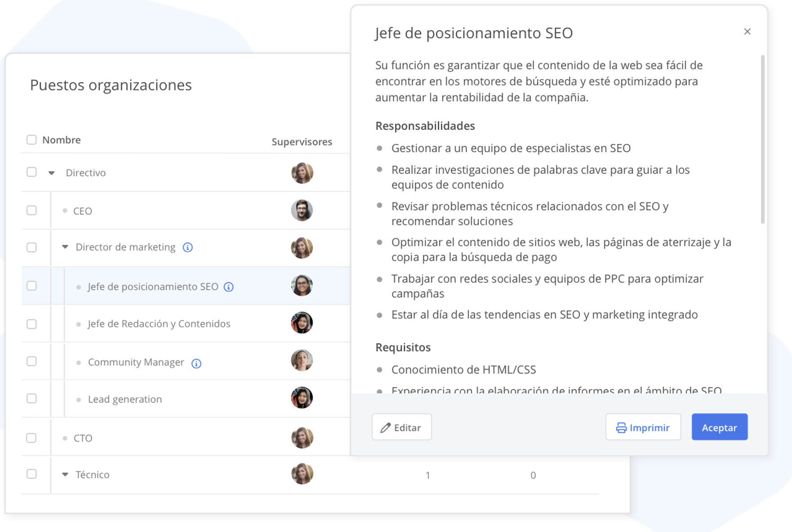Screen dimensions: 792x532
Task: Check the CEO row checkbox
Action: click(31, 210)
